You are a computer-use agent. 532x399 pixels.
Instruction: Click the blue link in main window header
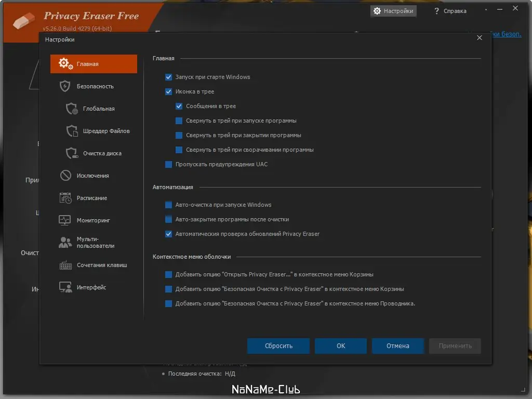[507, 34]
